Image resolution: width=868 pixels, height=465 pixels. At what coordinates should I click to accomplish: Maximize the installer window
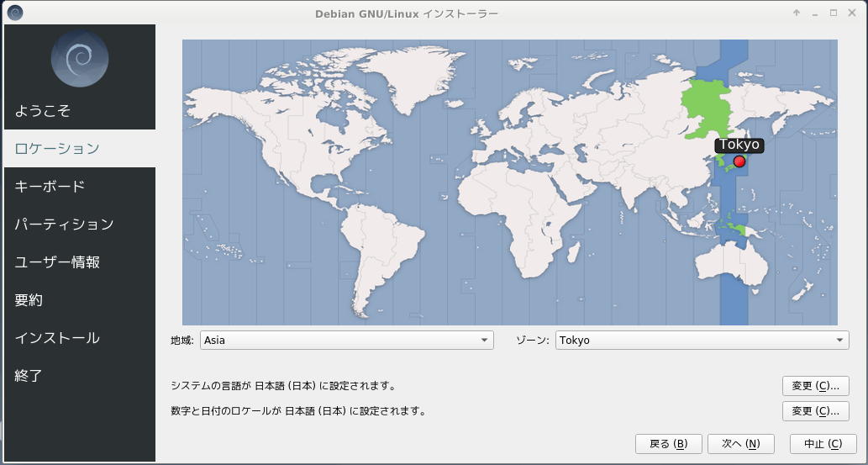coord(834,13)
